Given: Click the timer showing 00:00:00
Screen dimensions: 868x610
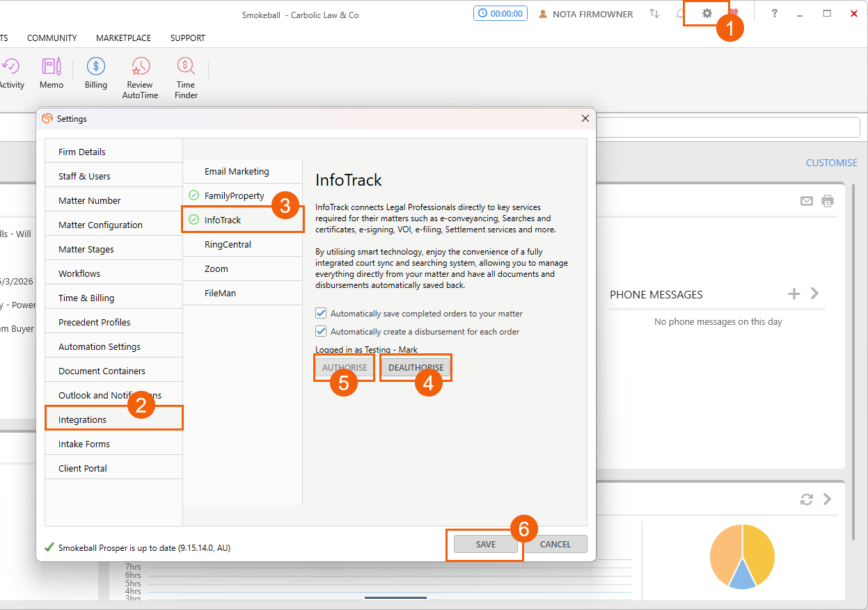Looking at the screenshot, I should tap(500, 13).
